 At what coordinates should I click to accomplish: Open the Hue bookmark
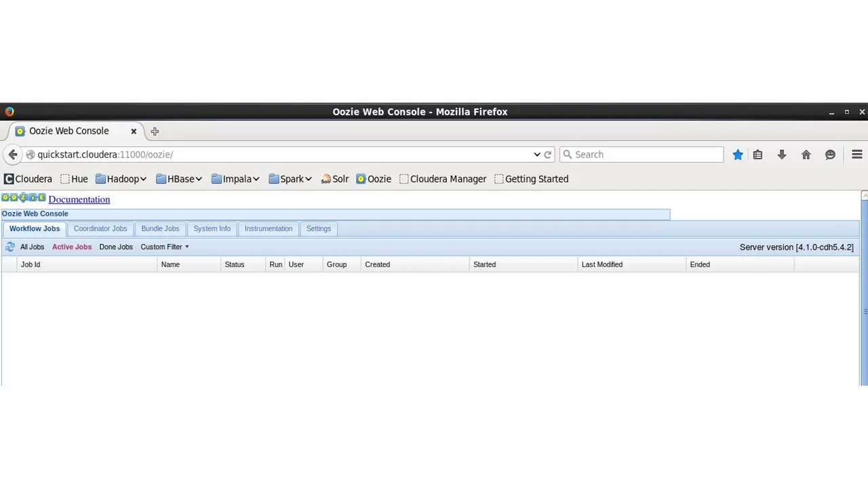[74, 179]
